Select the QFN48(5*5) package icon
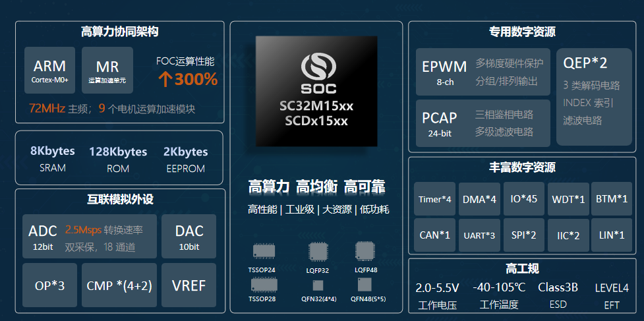Image resolution: width=644 pixels, height=321 pixels. 365,285
